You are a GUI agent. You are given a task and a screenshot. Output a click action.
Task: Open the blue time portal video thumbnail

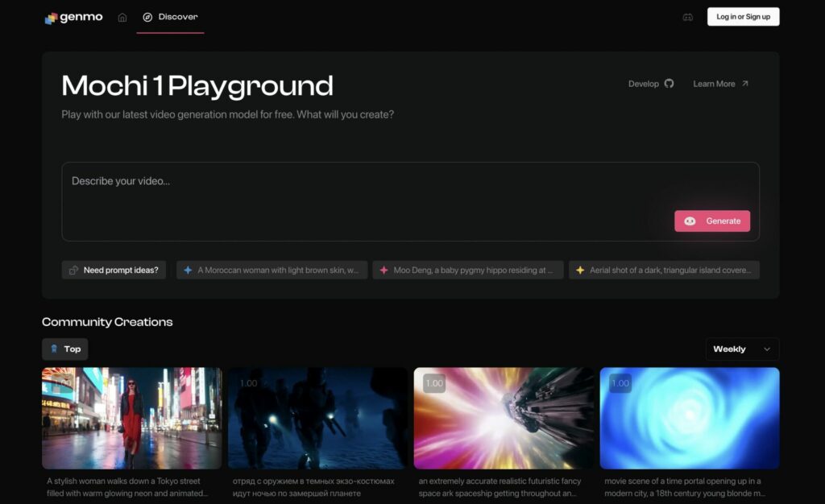[690, 418]
